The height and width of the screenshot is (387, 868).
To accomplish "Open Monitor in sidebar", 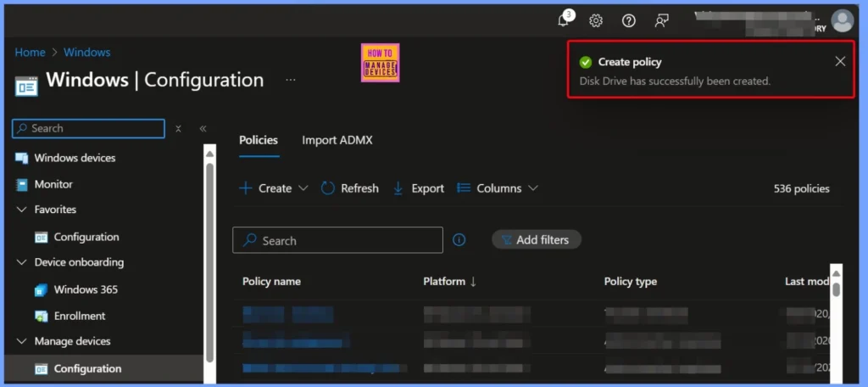I will point(53,184).
